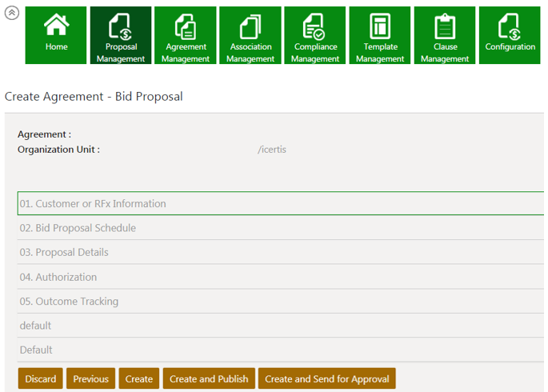Click the Home tile icon

pyautogui.click(x=56, y=26)
